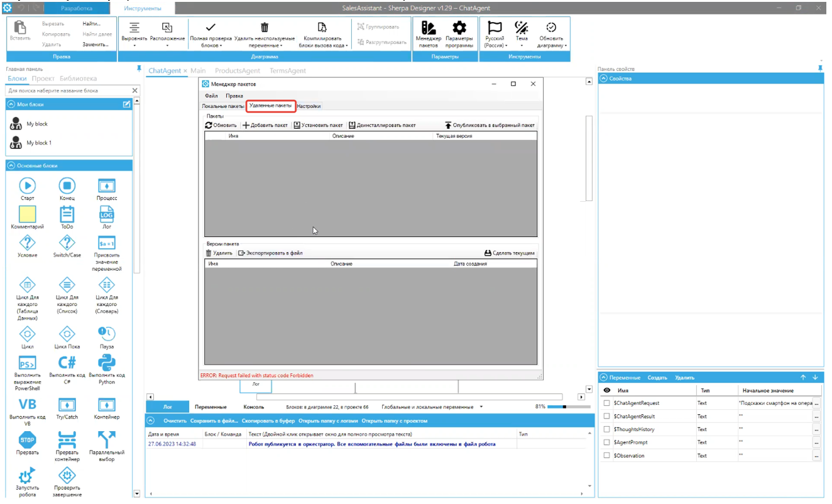Open the Выравнять dropdown

134,34
